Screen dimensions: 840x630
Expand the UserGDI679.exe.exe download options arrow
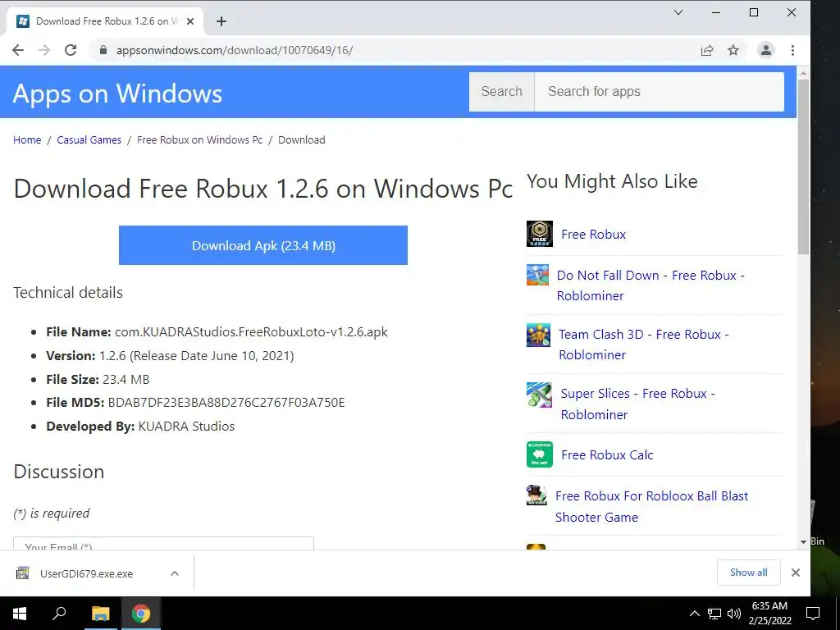point(175,573)
